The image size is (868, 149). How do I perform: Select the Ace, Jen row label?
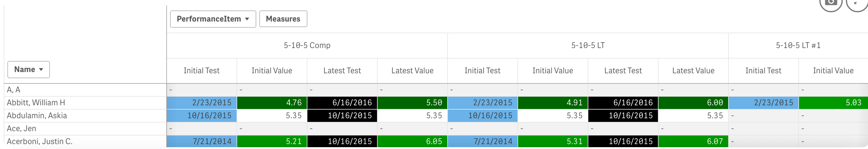click(22, 129)
